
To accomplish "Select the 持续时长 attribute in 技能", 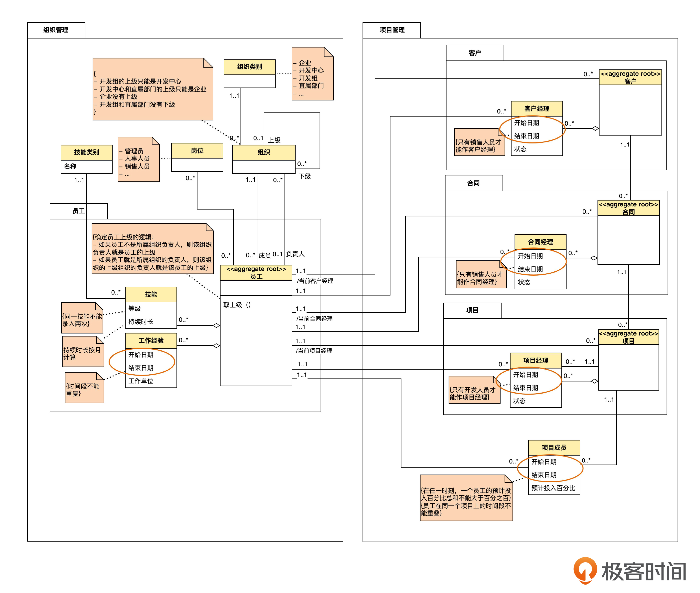I will 141,322.
